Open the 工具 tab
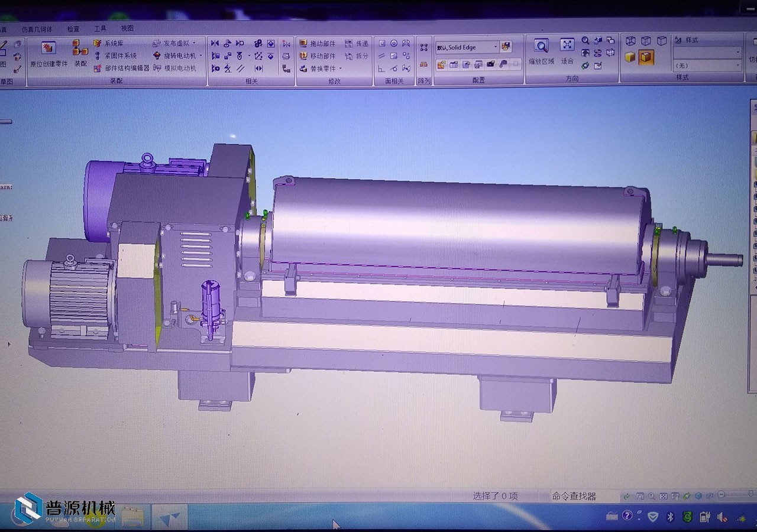Screen dimensions: 757x532 click(100, 28)
